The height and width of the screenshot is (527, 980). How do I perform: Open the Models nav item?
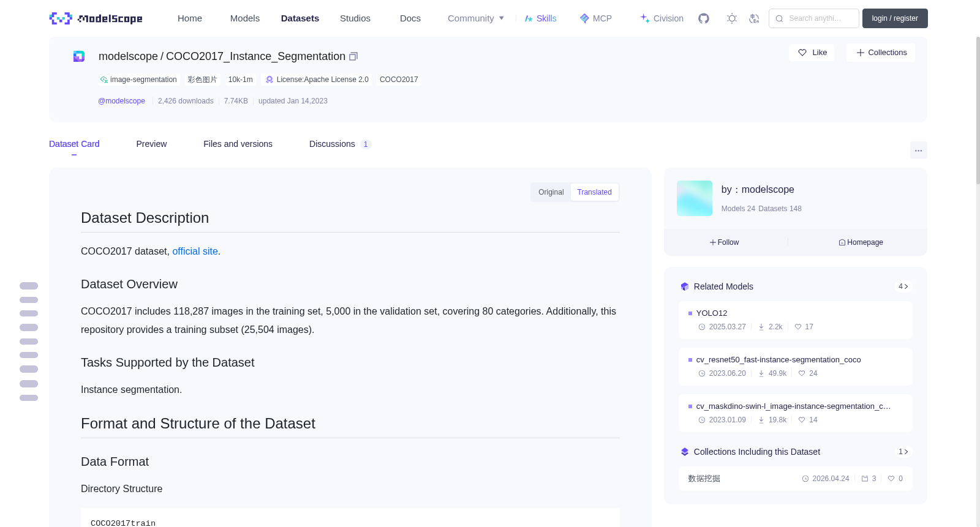(245, 18)
